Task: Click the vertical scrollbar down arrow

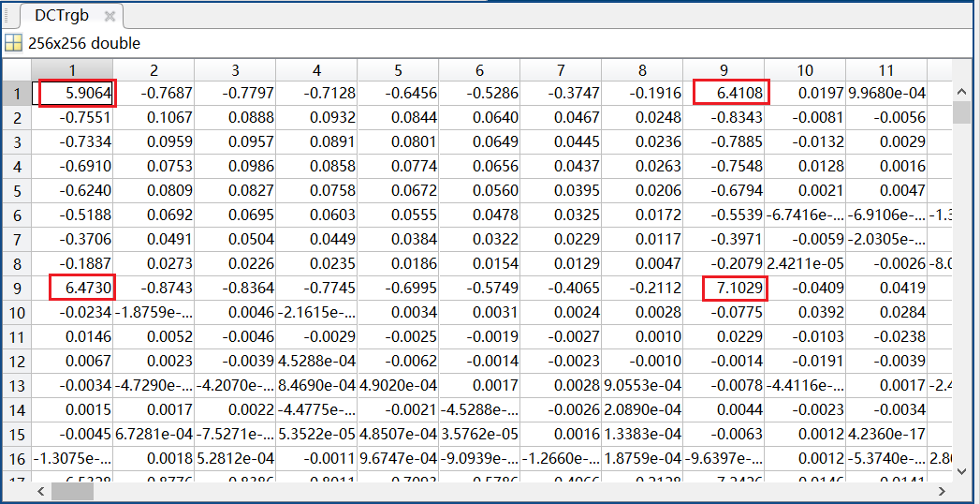Action: tap(961, 471)
